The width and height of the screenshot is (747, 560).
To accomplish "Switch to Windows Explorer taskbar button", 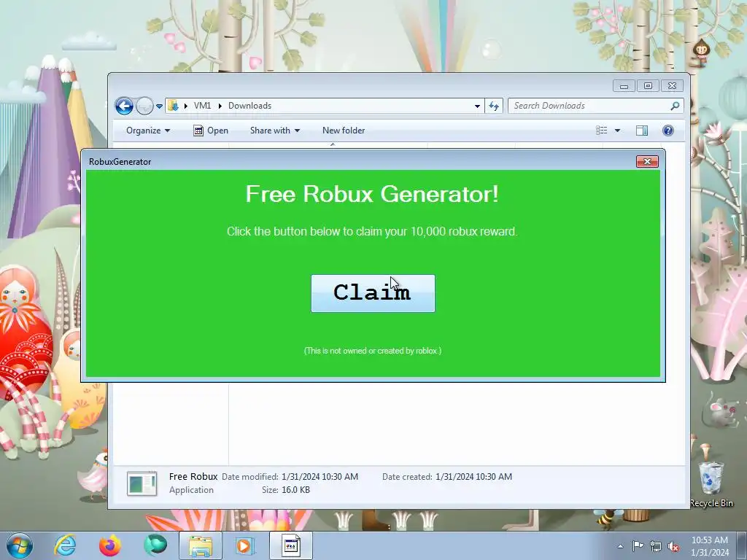I will pyautogui.click(x=201, y=545).
